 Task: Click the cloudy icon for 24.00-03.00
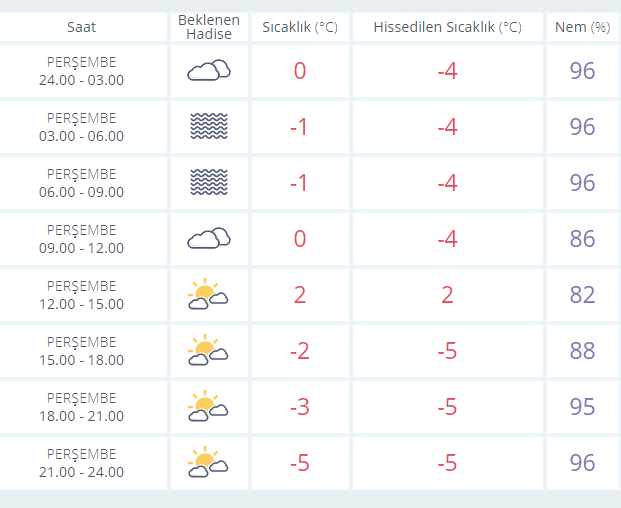click(208, 70)
